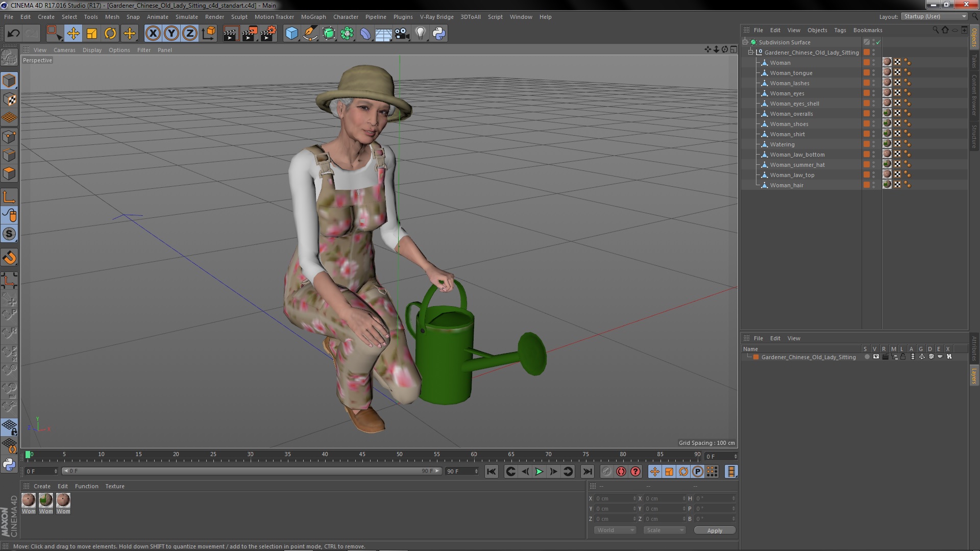The height and width of the screenshot is (551, 980).
Task: Select the Woman_summer_hat object
Action: (797, 165)
